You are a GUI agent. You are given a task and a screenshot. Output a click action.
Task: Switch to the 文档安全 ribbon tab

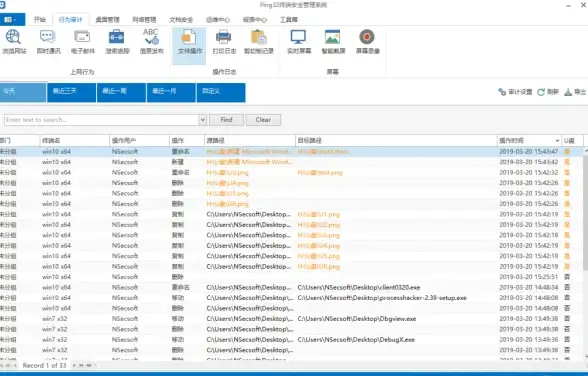coord(181,19)
